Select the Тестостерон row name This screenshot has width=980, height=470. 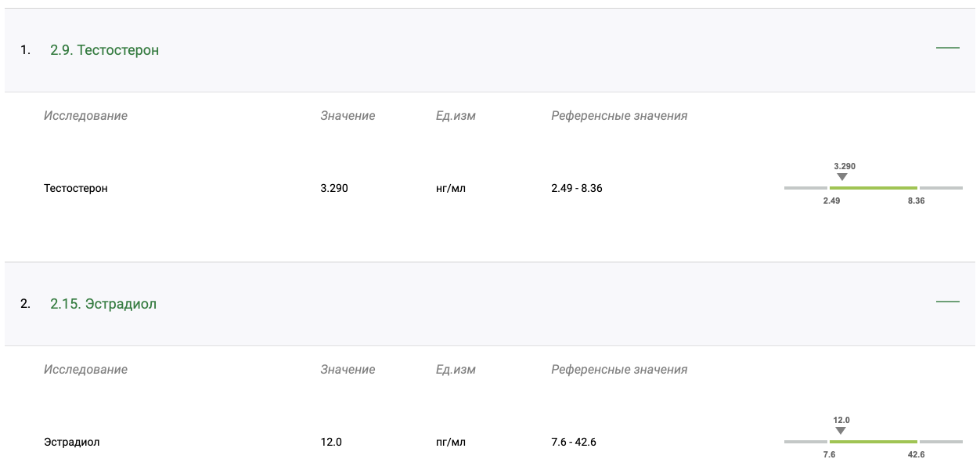[76, 189]
